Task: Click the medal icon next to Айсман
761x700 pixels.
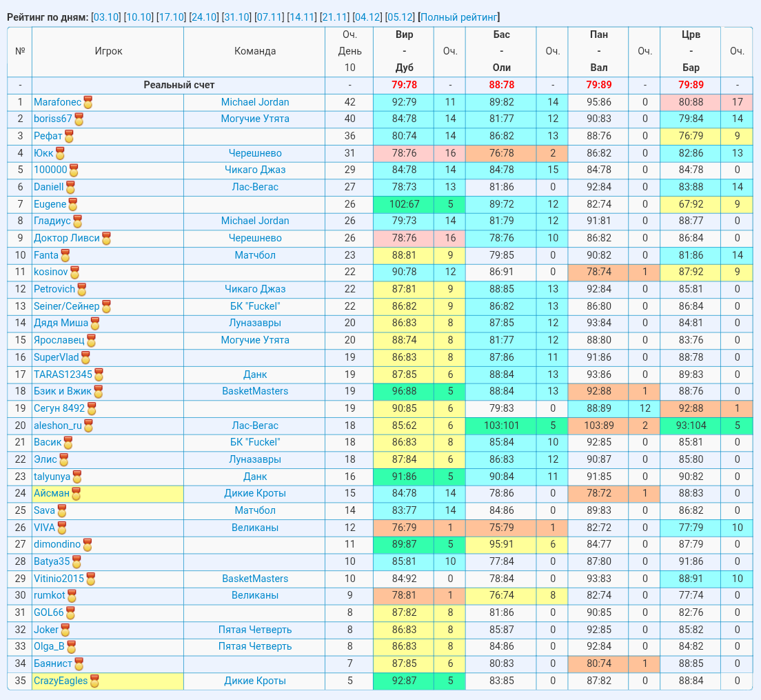Action: pyautogui.click(x=77, y=494)
